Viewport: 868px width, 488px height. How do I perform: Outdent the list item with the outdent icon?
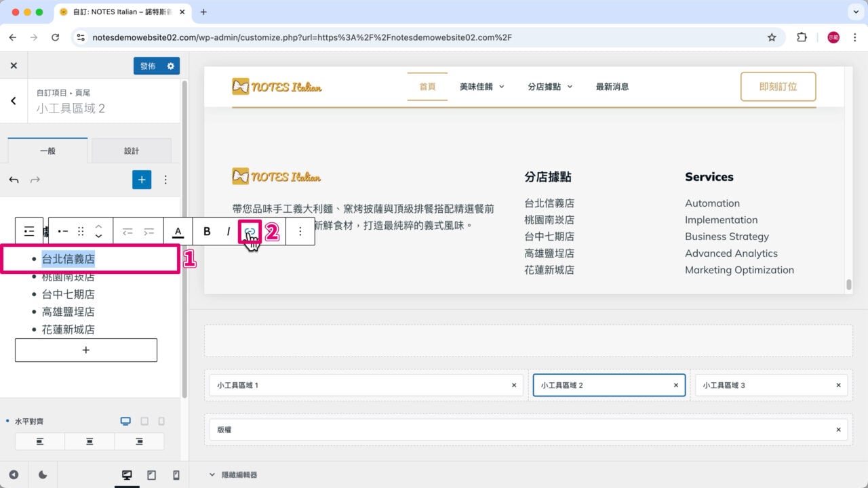(x=126, y=231)
